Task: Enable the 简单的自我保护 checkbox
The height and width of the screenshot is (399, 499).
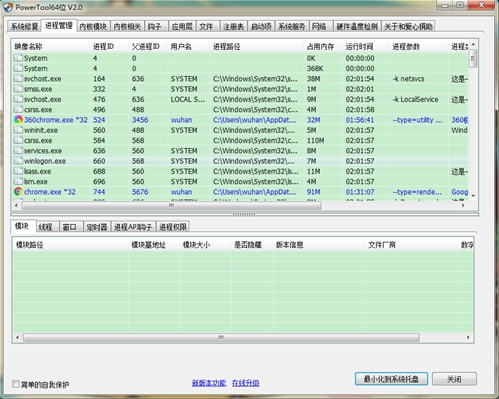Action: point(16,384)
